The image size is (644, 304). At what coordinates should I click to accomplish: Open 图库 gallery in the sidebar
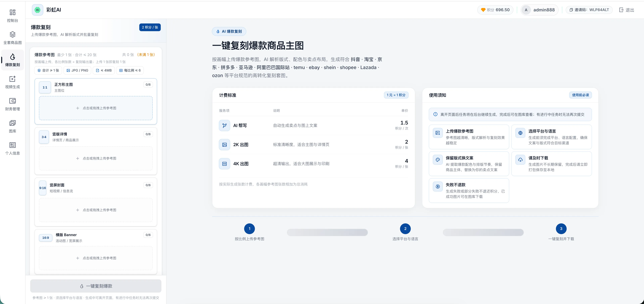point(12,126)
